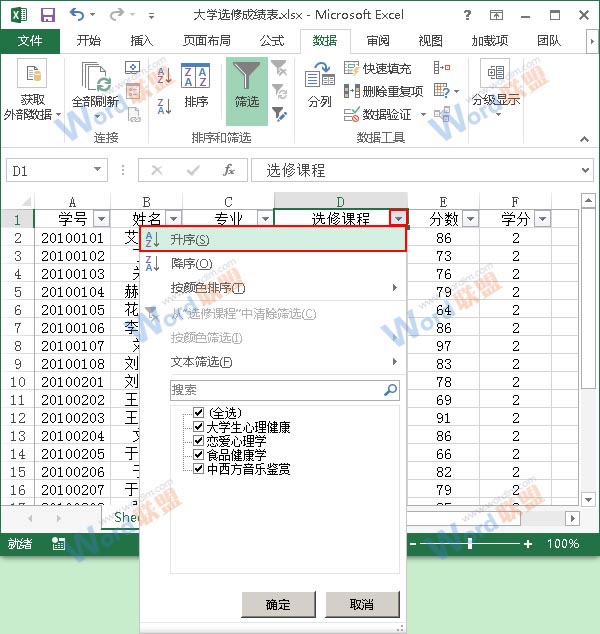Click the zoom in plus button
Viewport: 600px width, 634px height.
(x=528, y=544)
